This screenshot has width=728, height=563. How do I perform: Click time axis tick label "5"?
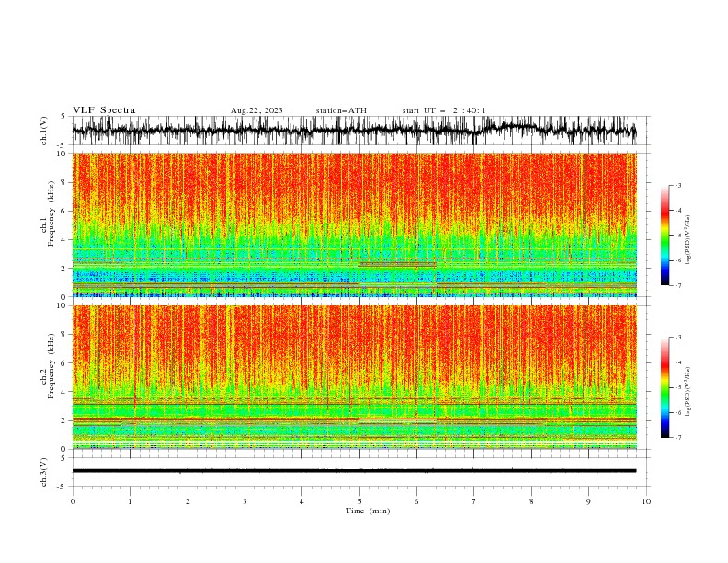[x=359, y=501]
